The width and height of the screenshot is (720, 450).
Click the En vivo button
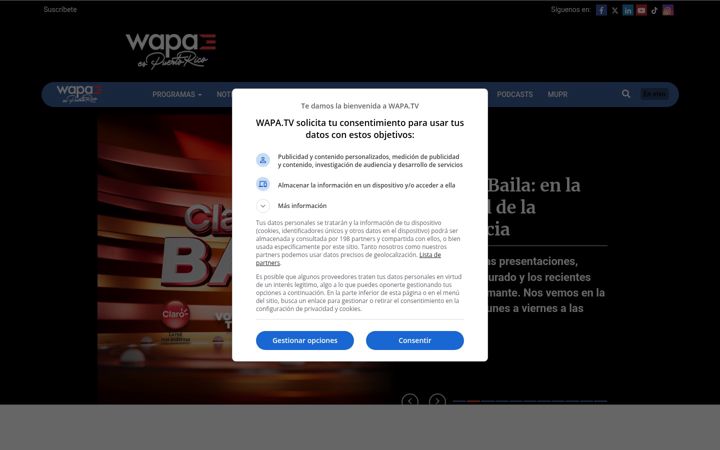click(654, 94)
